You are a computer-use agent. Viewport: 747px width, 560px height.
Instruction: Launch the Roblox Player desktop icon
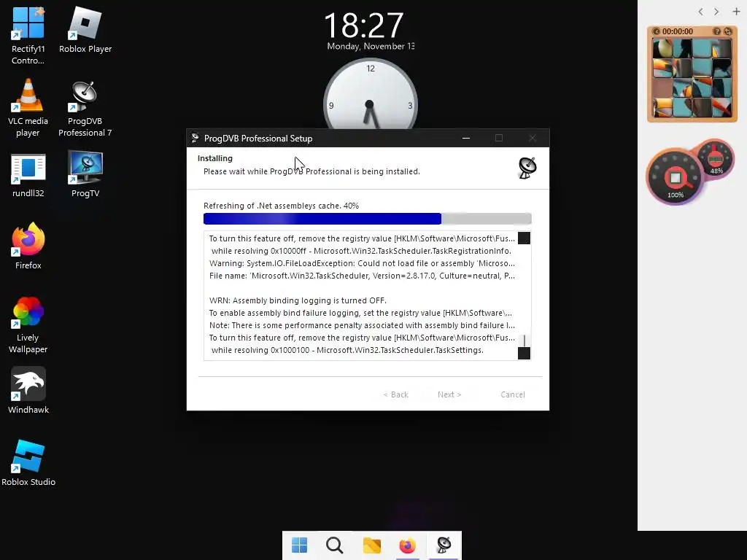tap(85, 30)
